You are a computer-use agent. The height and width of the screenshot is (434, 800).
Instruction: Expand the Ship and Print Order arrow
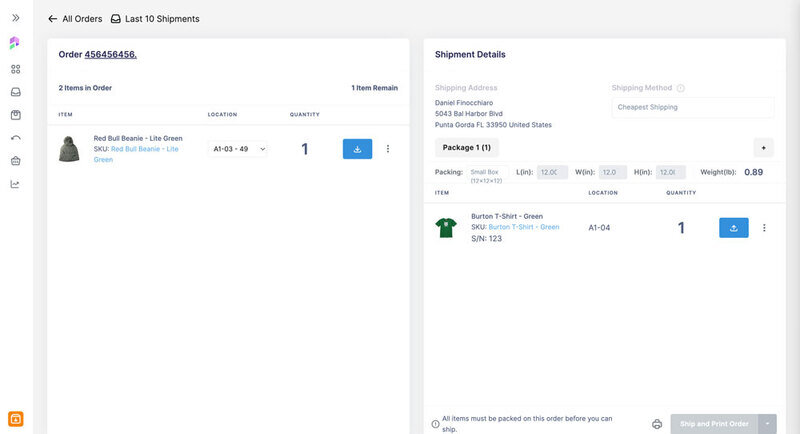click(767, 423)
